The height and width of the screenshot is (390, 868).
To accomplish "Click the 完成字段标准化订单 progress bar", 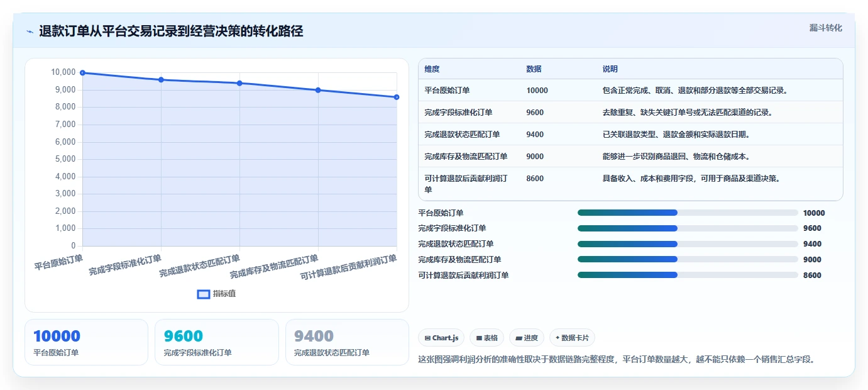I will [x=688, y=228].
